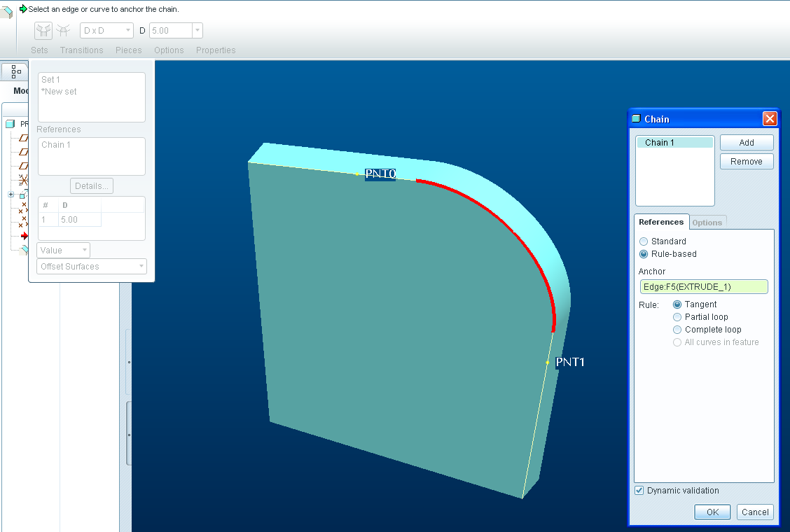Click the chamfer feature icon in the dashboard corner
Image resolution: width=790 pixels, height=532 pixels.
pos(6,11)
